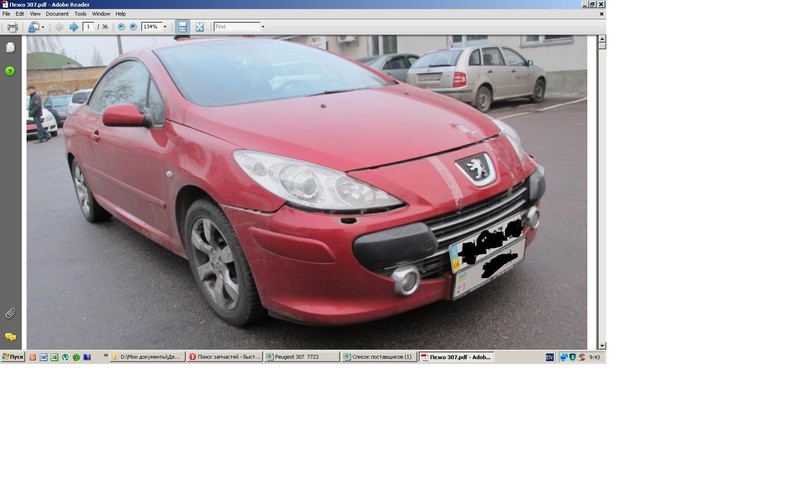Open the Find options dropdown arrow

(x=263, y=27)
